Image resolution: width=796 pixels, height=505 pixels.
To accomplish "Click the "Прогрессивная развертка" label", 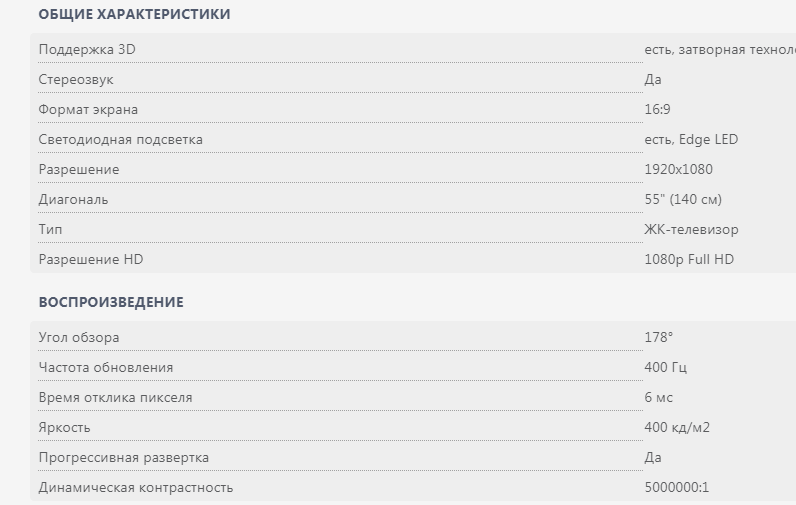I will pos(123,457).
